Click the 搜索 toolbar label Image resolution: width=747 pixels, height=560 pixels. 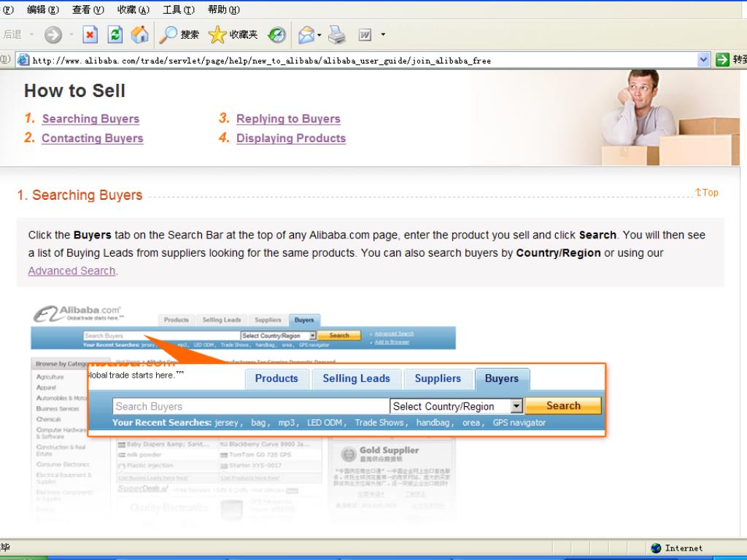(190, 35)
